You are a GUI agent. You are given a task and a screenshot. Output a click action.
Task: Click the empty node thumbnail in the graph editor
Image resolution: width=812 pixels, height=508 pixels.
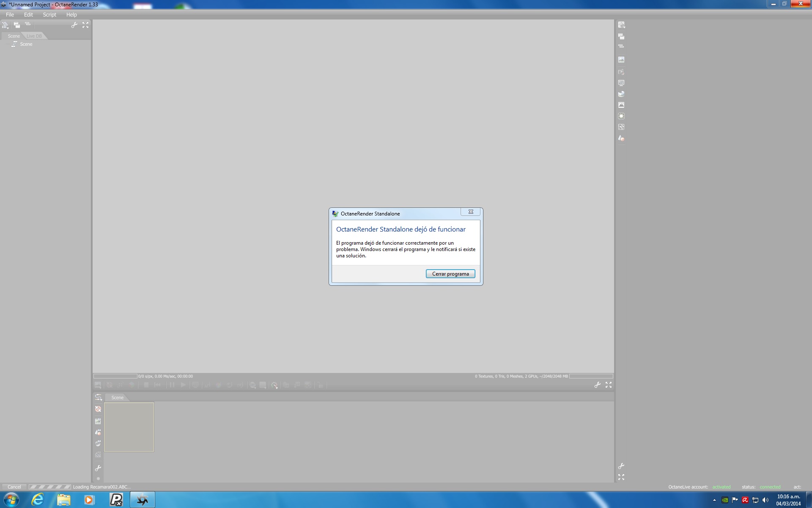(x=129, y=427)
